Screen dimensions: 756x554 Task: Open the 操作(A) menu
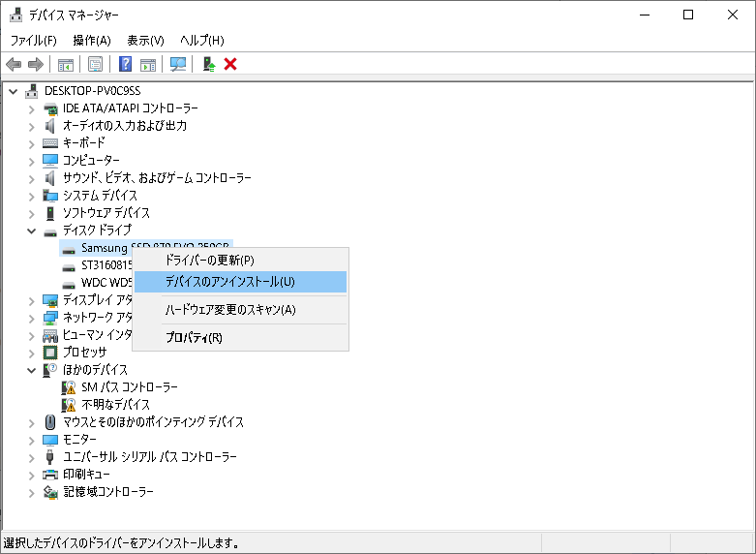(92, 40)
